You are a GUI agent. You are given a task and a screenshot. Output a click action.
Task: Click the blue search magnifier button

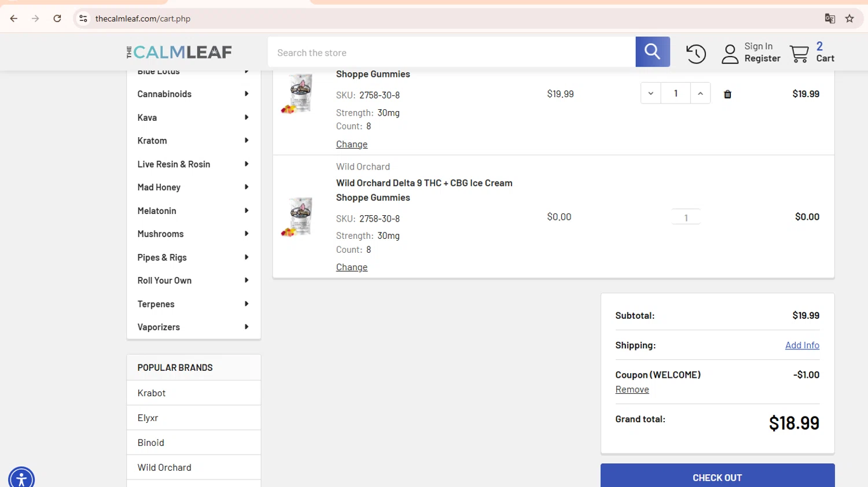[653, 52]
